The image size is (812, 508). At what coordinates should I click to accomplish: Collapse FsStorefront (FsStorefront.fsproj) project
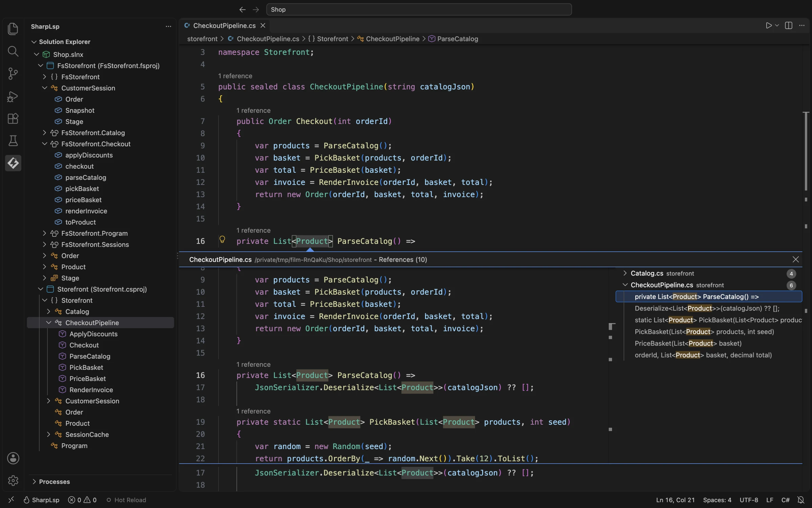[x=41, y=65]
